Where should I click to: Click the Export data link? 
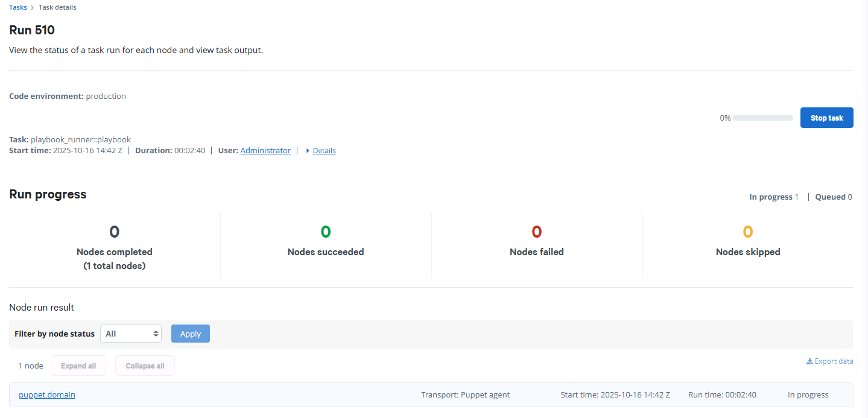[x=834, y=361]
